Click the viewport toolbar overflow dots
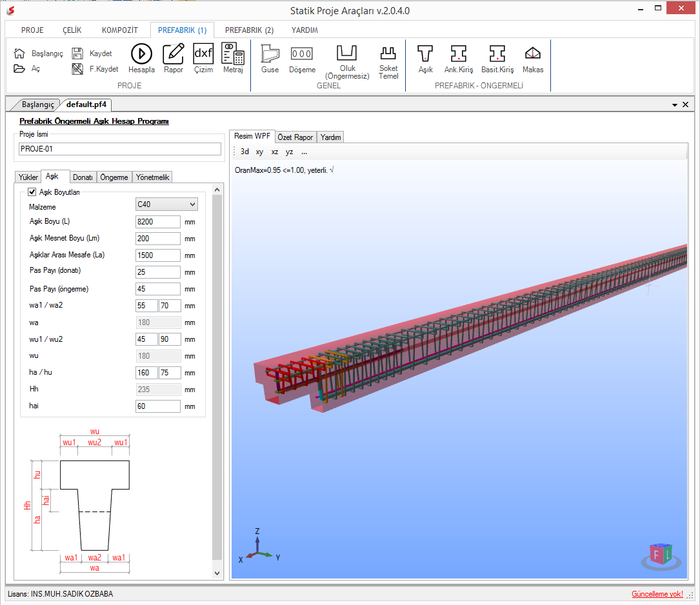The width and height of the screenshot is (700, 605). [x=304, y=152]
